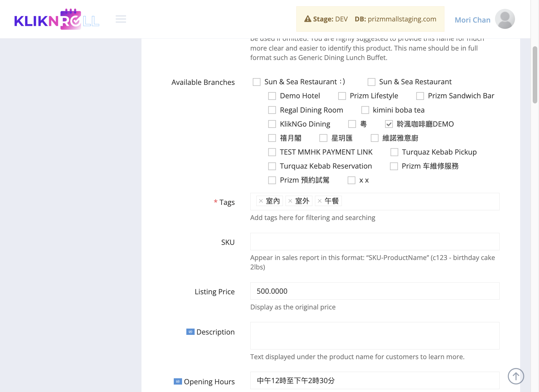Remove the 室內 tag
The image size is (539, 392).
click(261, 201)
